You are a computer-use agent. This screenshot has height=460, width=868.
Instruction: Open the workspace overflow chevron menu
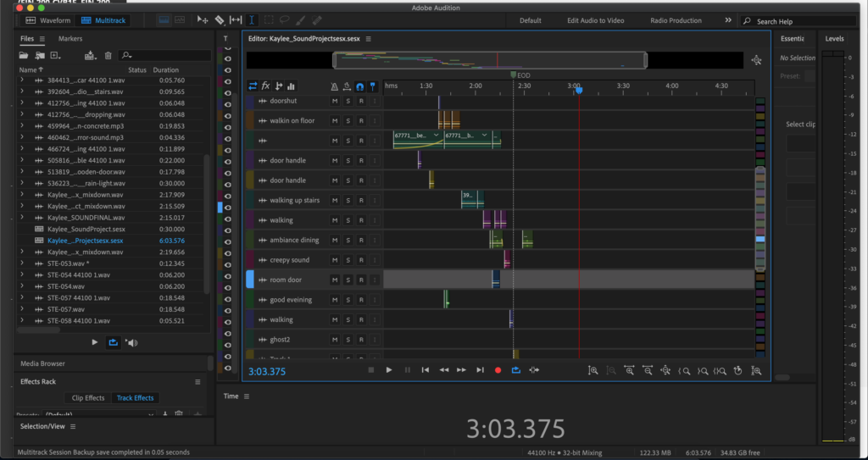click(x=727, y=20)
